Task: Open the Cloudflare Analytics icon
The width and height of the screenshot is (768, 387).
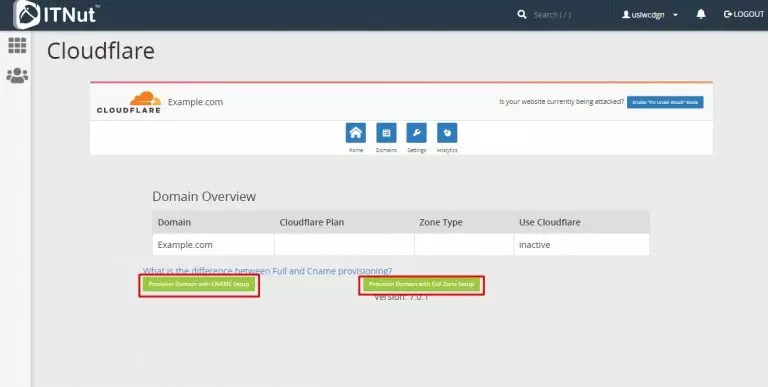Action: point(447,133)
